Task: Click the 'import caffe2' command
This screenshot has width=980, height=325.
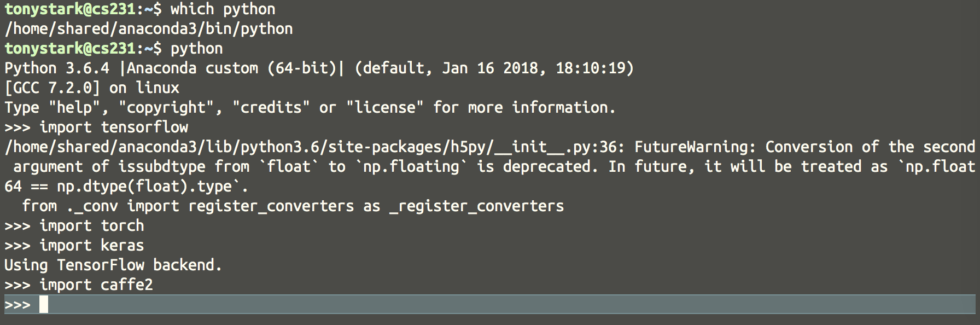Action: point(96,285)
